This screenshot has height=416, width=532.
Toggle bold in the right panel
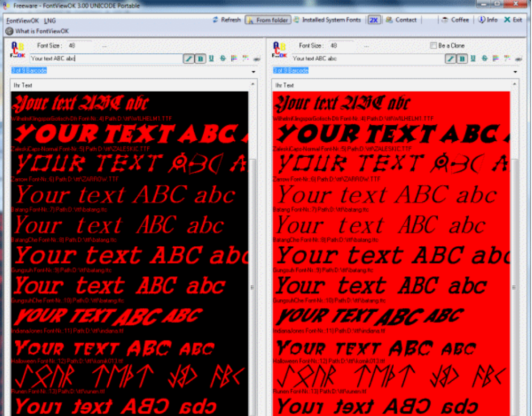pos(461,59)
